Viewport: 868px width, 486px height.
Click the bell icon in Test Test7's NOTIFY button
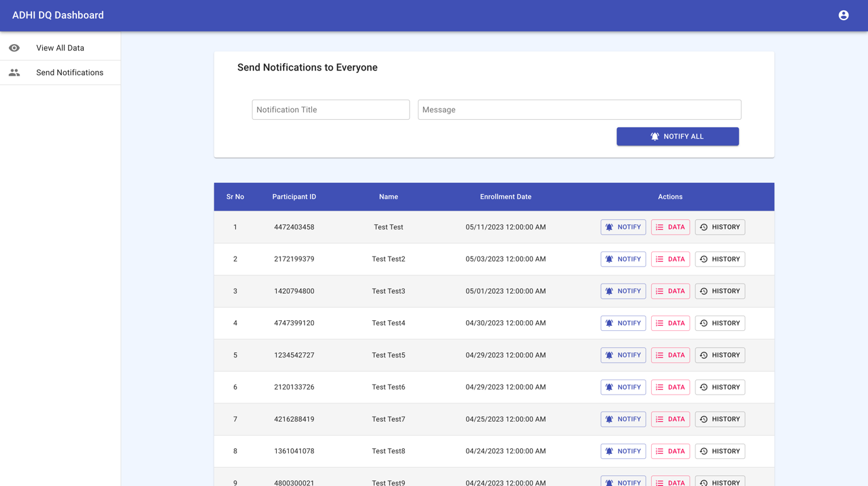coord(609,419)
